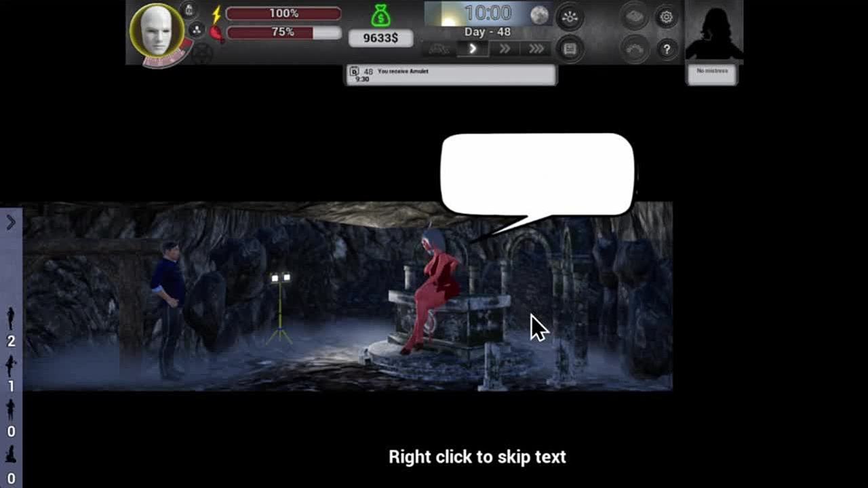Image resolution: width=868 pixels, height=488 pixels.
Task: Click the 'You receive Amulet' notification
Action: click(x=450, y=75)
